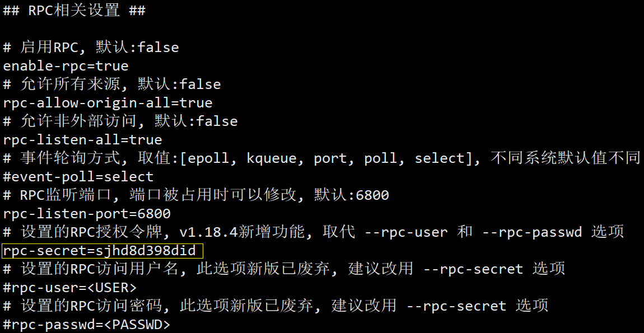The height and width of the screenshot is (333, 644).
Task: Click the '## RPC相关设置 ##' header line
Action: tap(74, 11)
